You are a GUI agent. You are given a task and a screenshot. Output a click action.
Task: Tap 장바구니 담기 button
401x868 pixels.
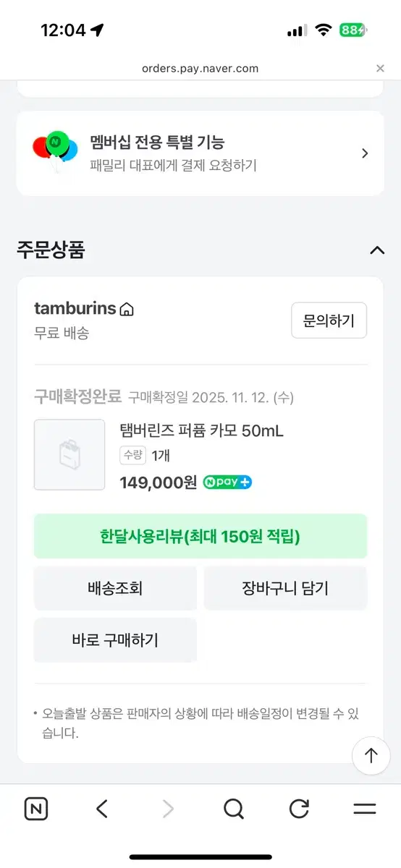point(285,588)
